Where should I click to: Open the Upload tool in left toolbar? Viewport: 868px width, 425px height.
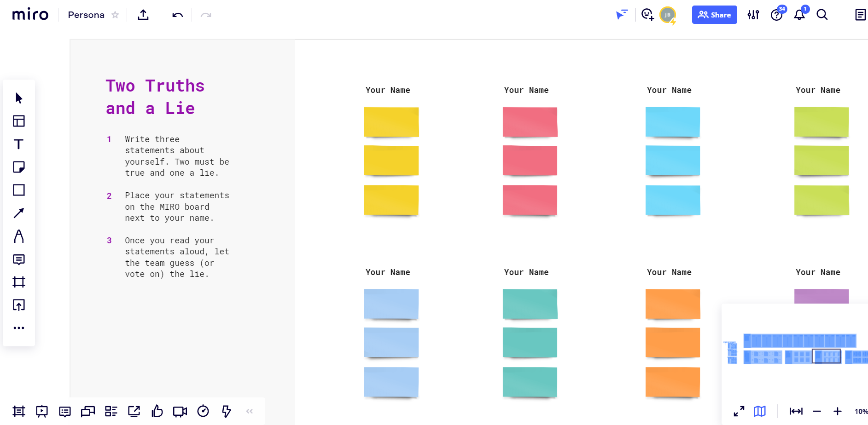(x=19, y=305)
